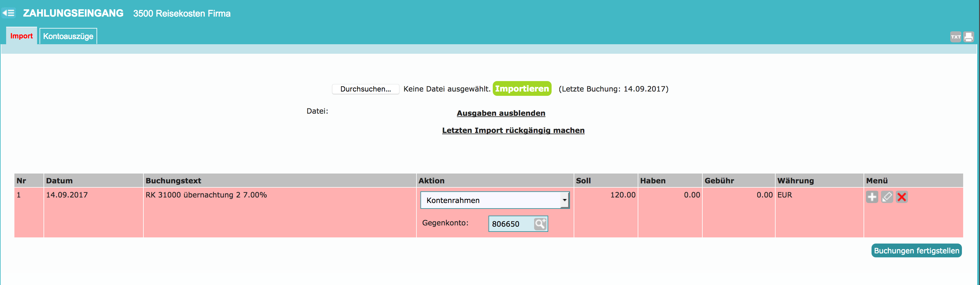Click the sidebar menu collapse icon

[x=8, y=13]
